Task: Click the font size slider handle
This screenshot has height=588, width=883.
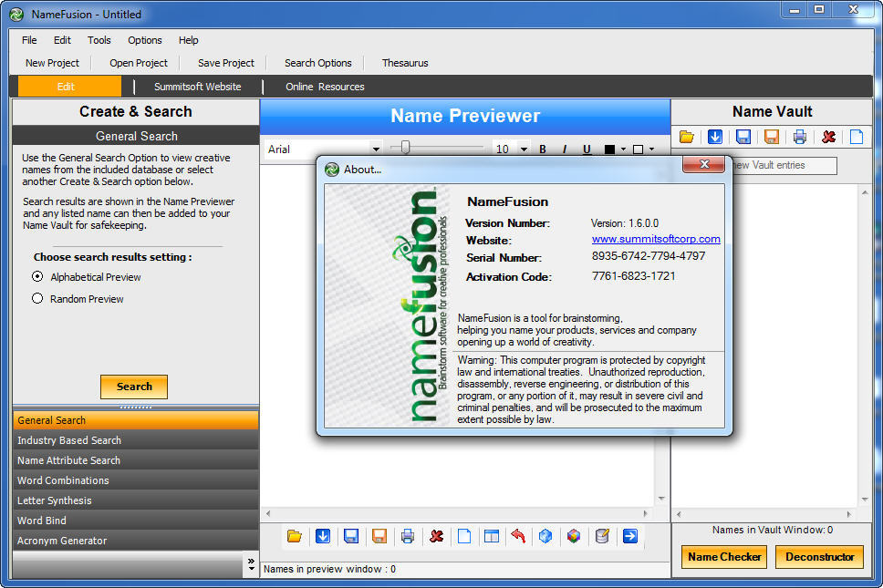Action: coord(405,148)
